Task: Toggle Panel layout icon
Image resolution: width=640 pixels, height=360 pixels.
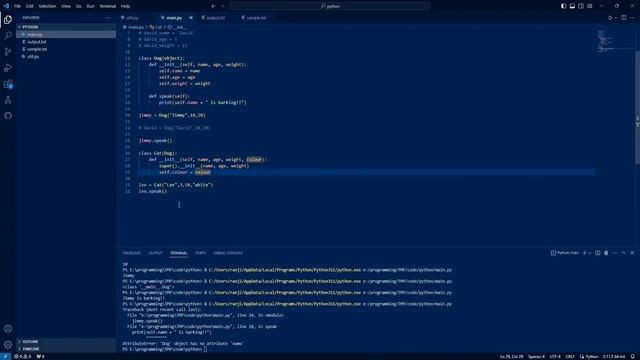Action: (572, 6)
